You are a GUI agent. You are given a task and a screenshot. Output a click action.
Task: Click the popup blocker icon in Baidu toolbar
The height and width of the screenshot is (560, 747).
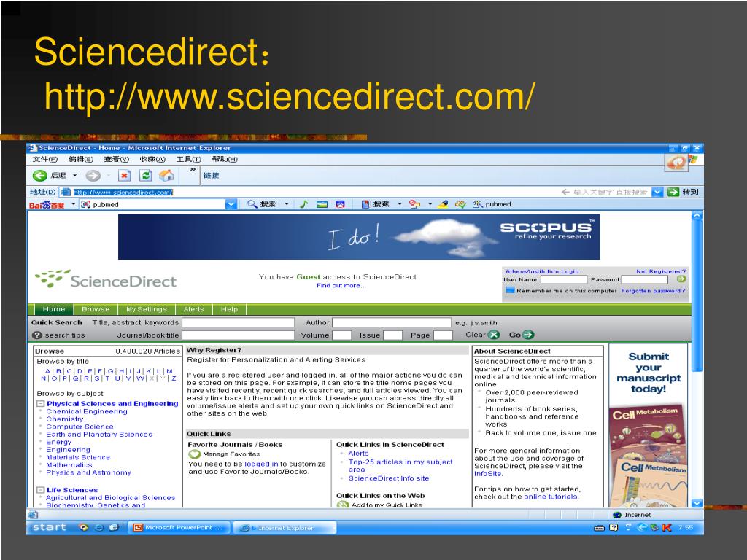[415, 204]
